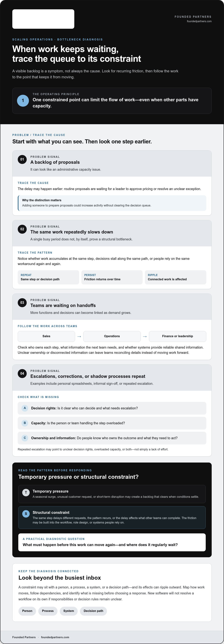
Task: Click the letter B Capacity badge
Action: click(x=25, y=423)
